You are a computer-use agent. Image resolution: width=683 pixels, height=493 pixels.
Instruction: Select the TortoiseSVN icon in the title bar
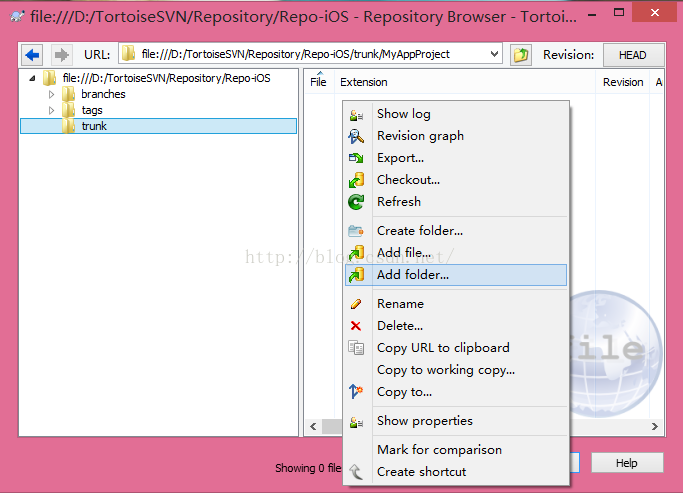pyautogui.click(x=17, y=17)
